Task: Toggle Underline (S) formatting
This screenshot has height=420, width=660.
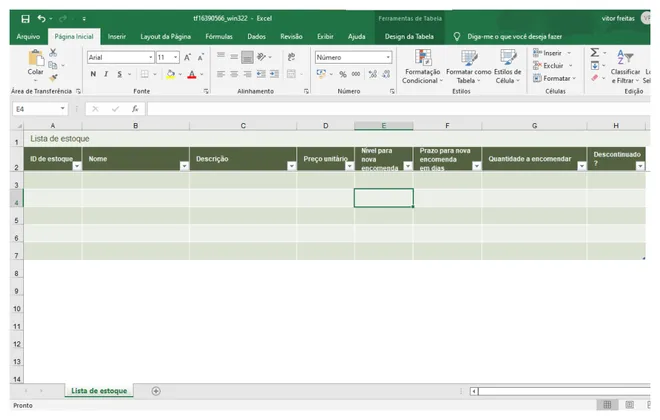Action: click(x=120, y=74)
